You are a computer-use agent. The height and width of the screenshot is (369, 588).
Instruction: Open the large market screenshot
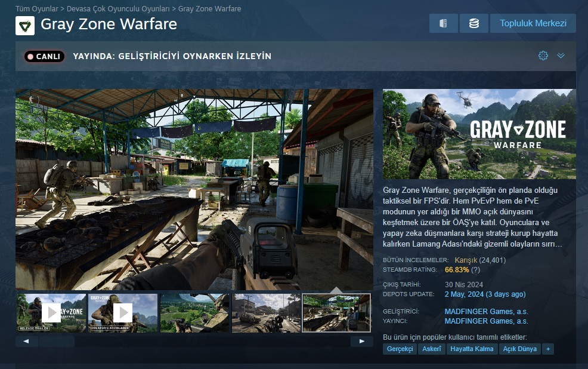coord(194,189)
